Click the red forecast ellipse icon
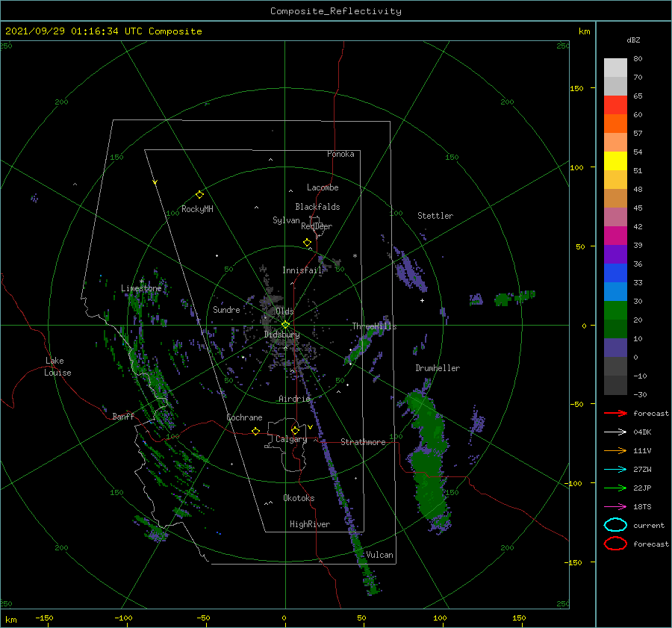 (615, 544)
